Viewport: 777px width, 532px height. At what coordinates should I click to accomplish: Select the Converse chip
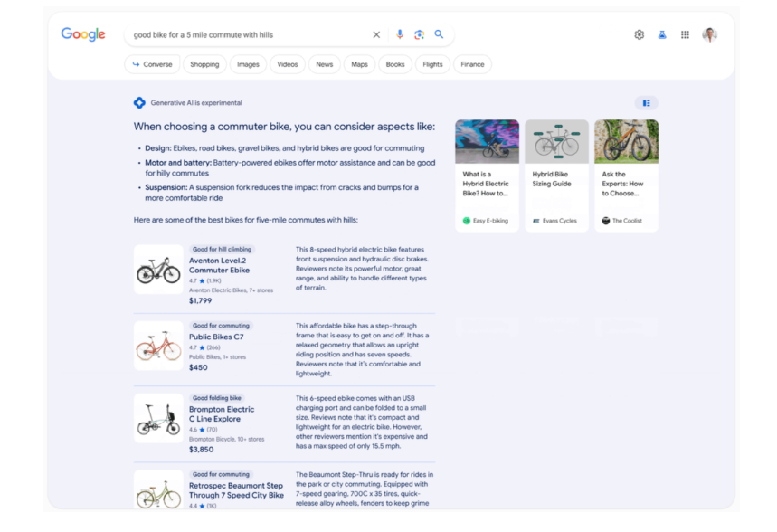152,64
